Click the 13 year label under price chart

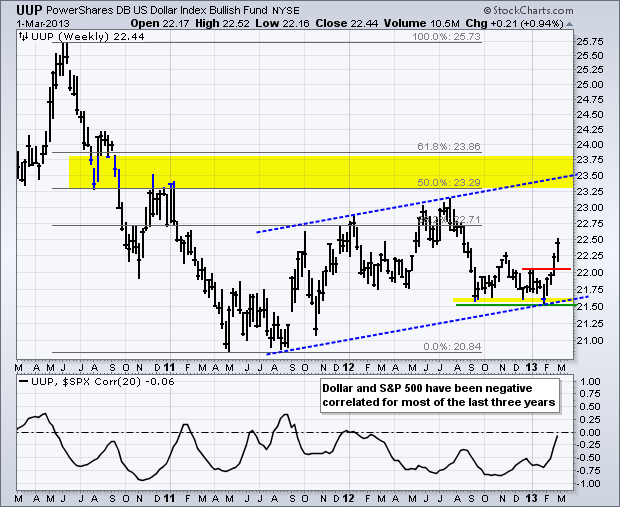click(x=531, y=367)
